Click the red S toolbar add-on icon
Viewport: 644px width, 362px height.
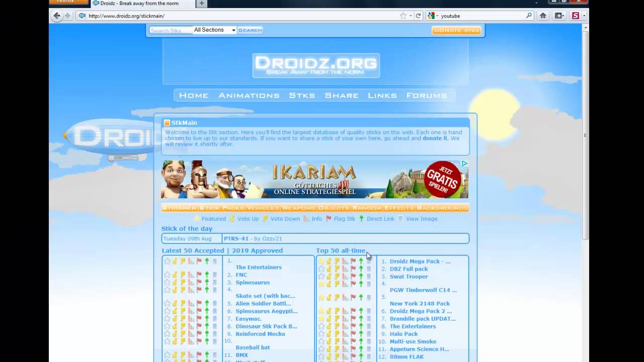coord(576,16)
